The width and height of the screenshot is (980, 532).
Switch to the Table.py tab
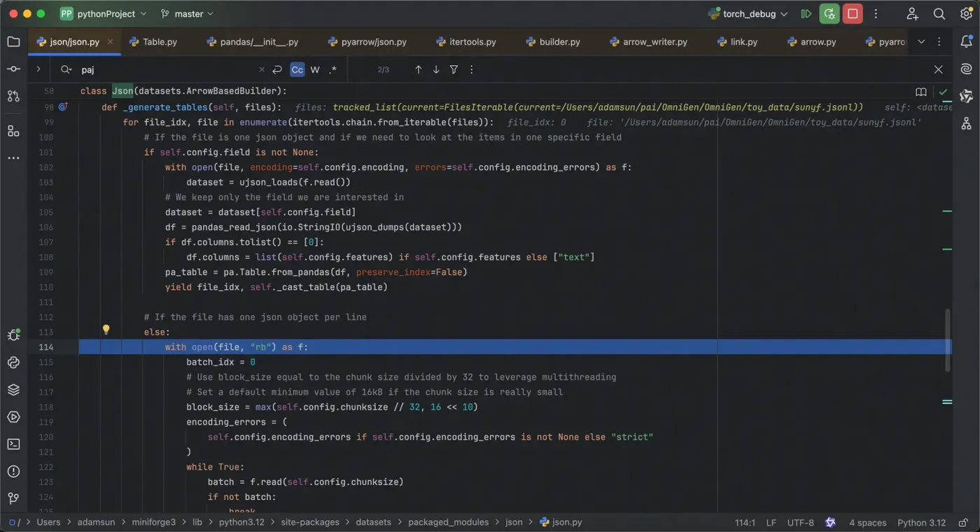tap(153, 42)
